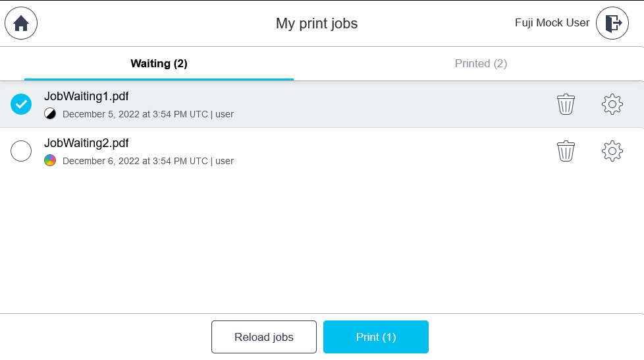
Task: Click the Fuji Mock User name
Action: pos(552,23)
